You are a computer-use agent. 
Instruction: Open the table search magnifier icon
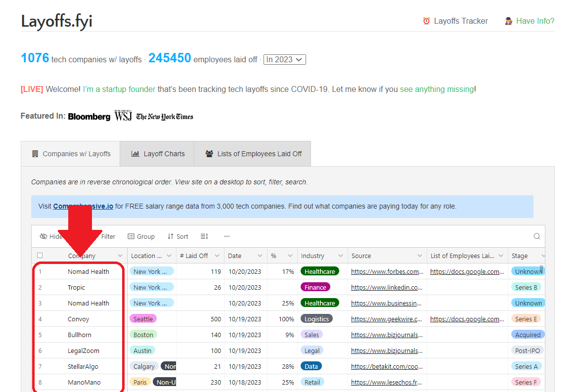536,236
